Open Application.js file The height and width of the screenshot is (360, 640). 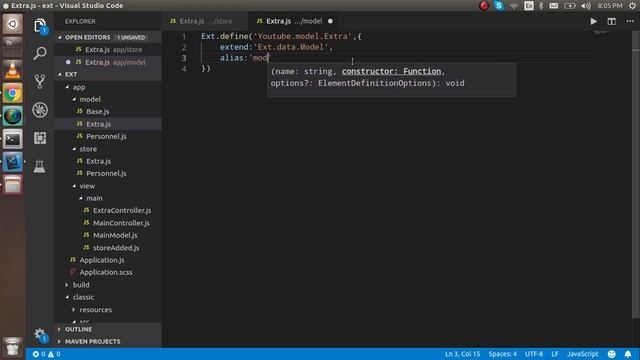(108, 260)
